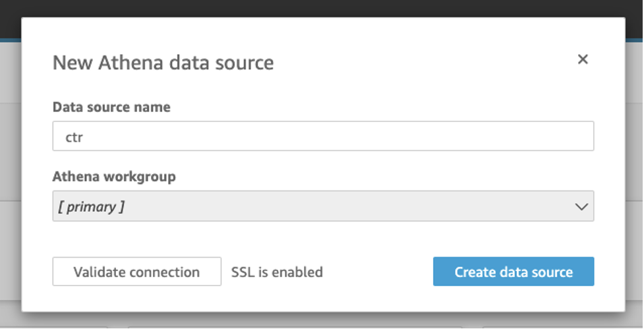Viewport: 644px width, 329px height.
Task: Click the middle of the workgroup combo box
Action: coord(323,206)
